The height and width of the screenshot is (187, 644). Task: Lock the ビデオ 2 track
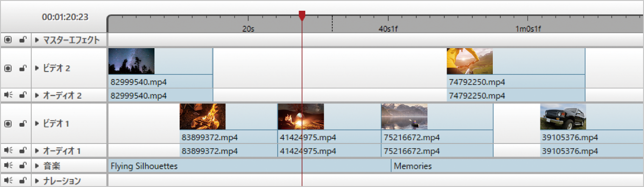[22, 68]
